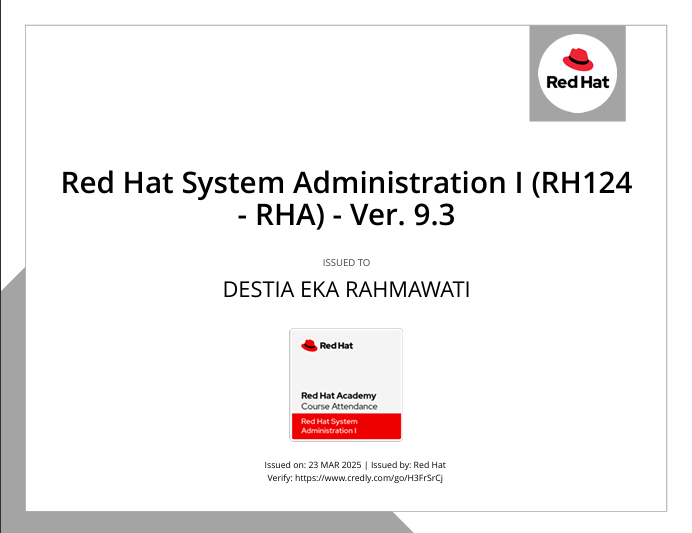Open the Credly verification URL
Screen dimensions: 692x533
(x=368, y=479)
